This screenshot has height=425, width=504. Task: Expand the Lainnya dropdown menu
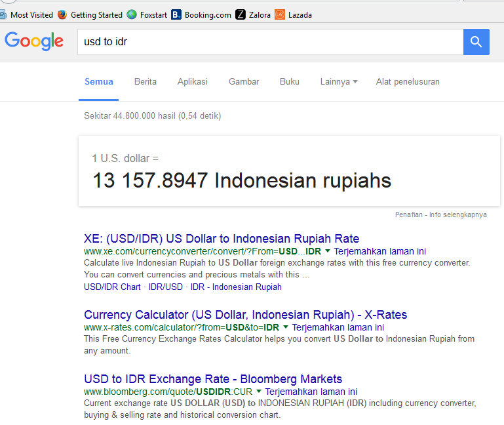pos(339,82)
